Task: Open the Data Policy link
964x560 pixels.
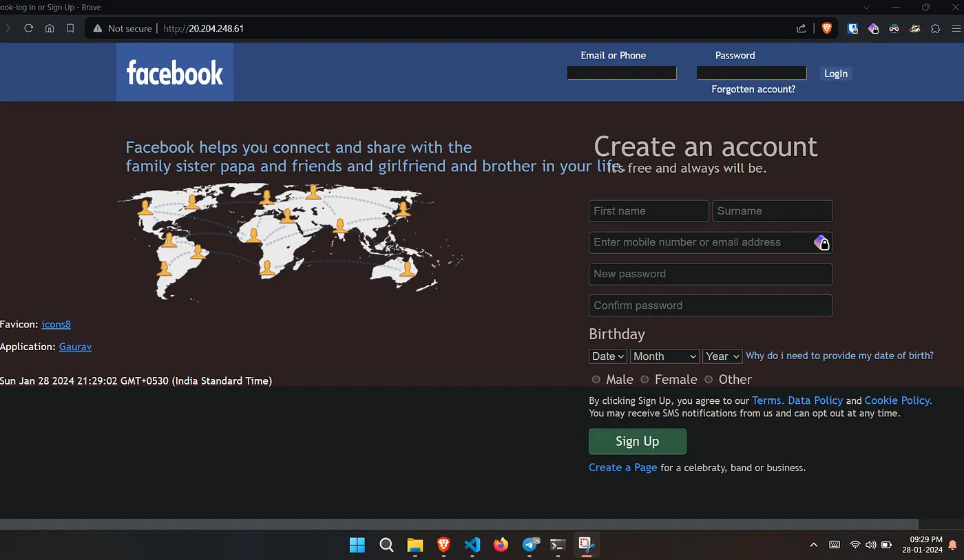Action: pos(815,400)
